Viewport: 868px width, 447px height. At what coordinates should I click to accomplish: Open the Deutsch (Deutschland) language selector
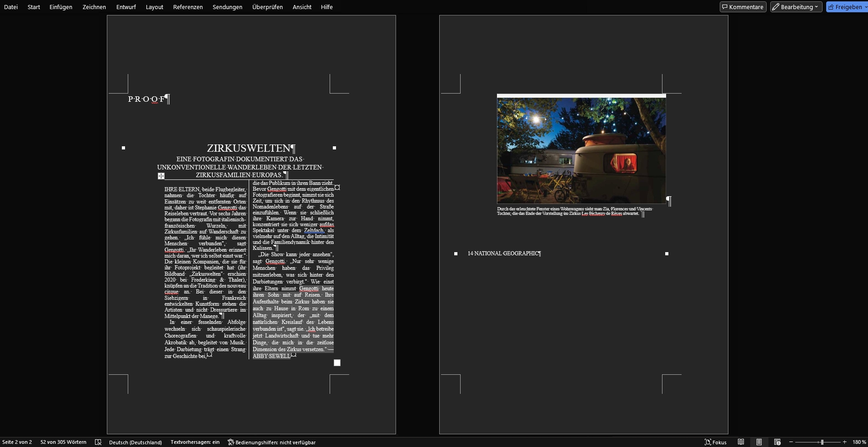point(135,442)
